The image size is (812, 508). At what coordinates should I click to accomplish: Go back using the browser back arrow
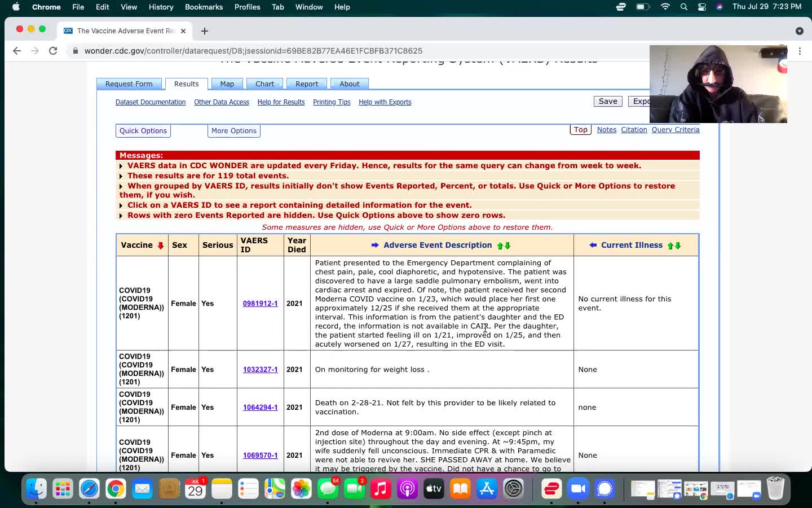point(17,51)
